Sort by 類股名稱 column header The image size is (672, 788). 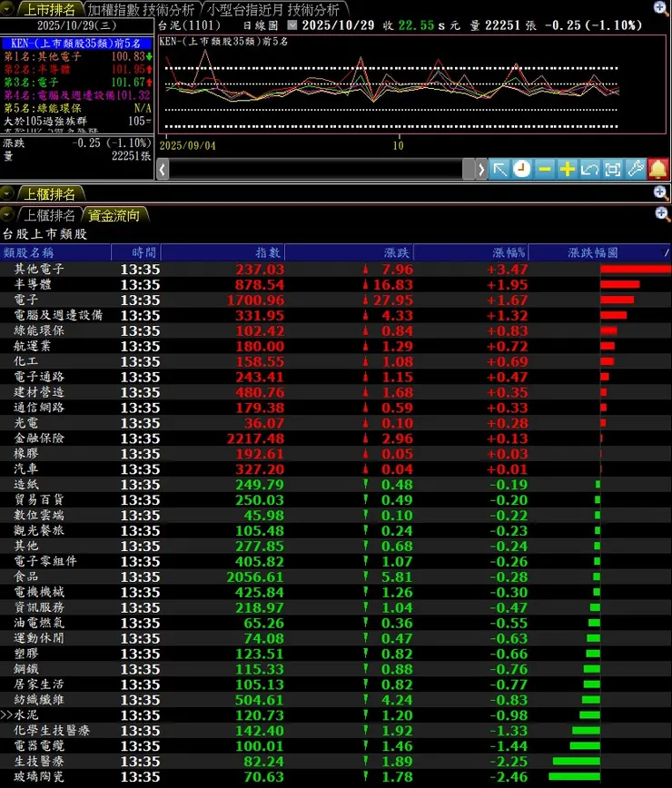coord(55,252)
